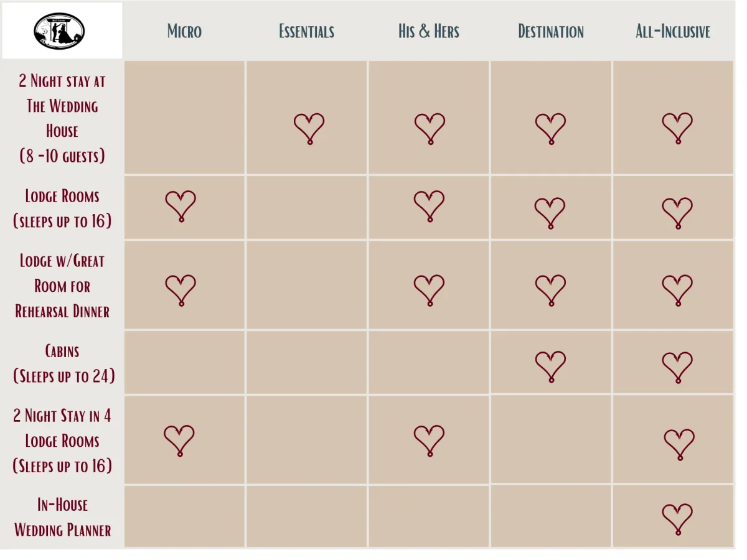Click All-Inclusive heart for 2 Night Lodge Stay
This screenshot has height=560, width=747.
(679, 444)
